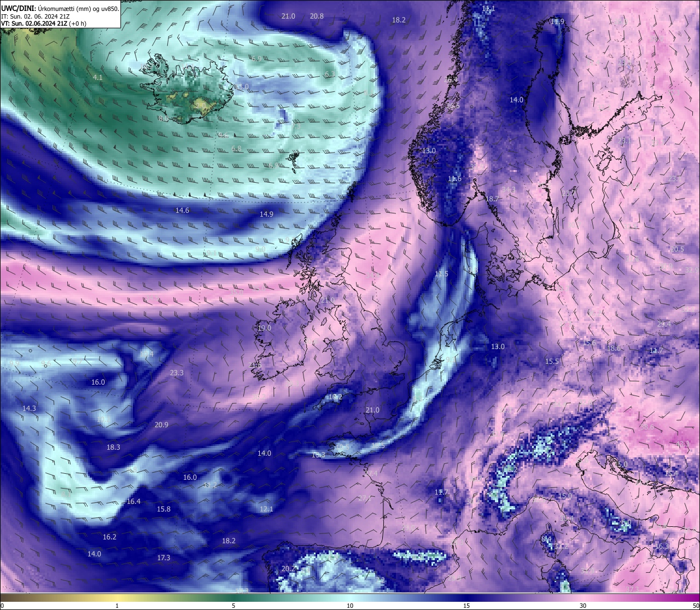Viewport: 700px width, 610px height.
Task: Click the 1 tick on color scale
Action: point(117,606)
